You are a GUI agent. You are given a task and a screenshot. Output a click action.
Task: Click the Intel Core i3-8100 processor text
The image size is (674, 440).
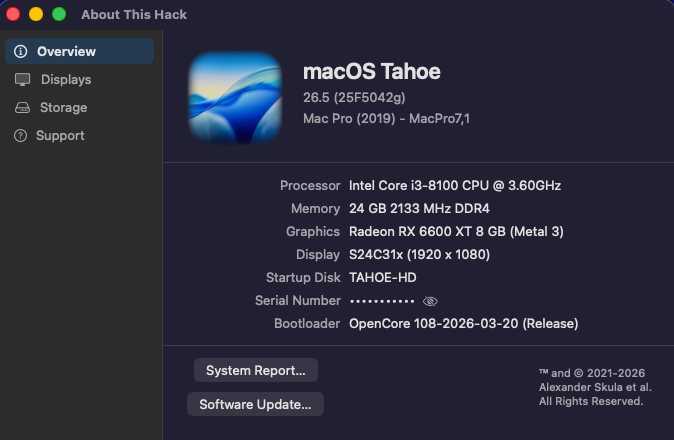(x=454, y=185)
